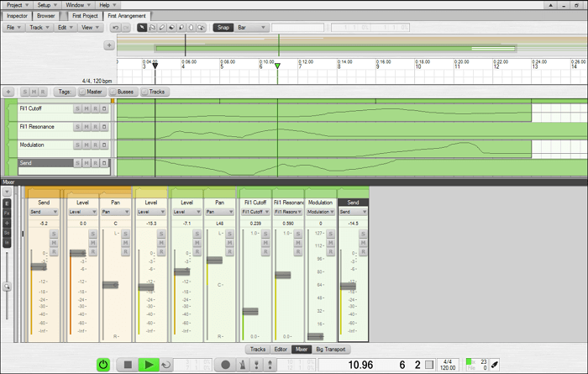Toggle the loop playback icon
588x374 pixels.
[166, 365]
